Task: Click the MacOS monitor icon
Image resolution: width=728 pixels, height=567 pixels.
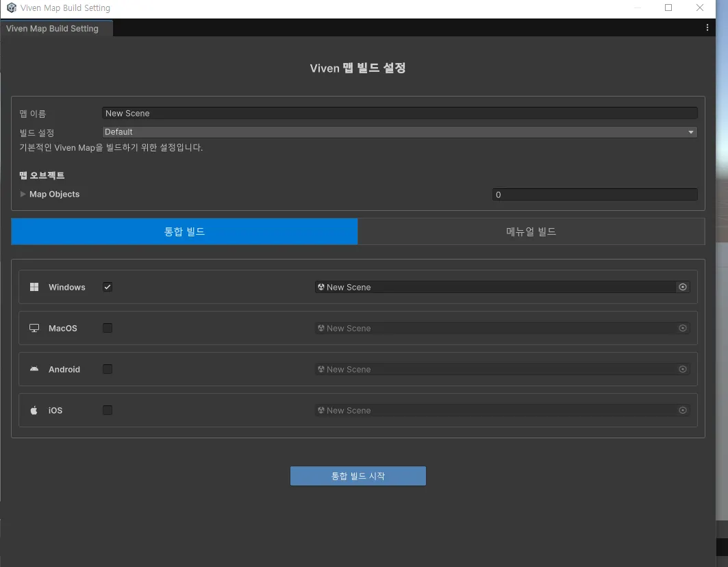Action: click(34, 328)
